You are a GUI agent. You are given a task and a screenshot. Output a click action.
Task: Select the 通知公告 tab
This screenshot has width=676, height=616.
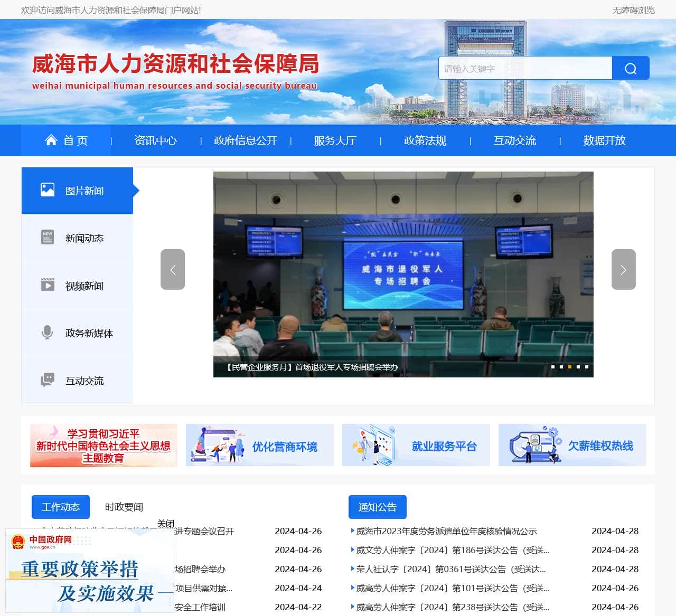tap(378, 507)
